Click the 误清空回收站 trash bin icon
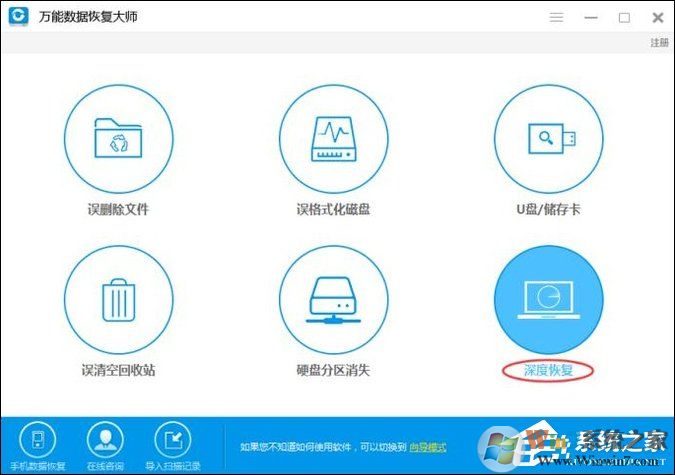Screen dimensions: 675x475 [120, 298]
